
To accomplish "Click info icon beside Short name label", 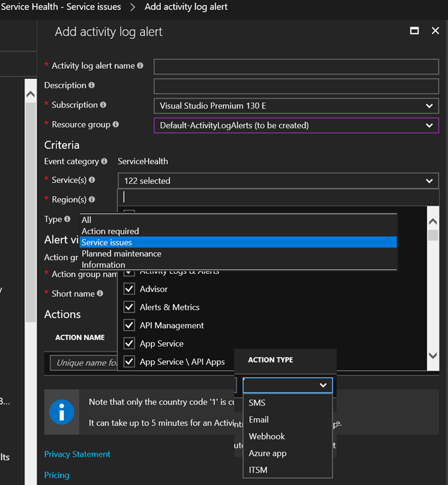I will tap(100, 294).
